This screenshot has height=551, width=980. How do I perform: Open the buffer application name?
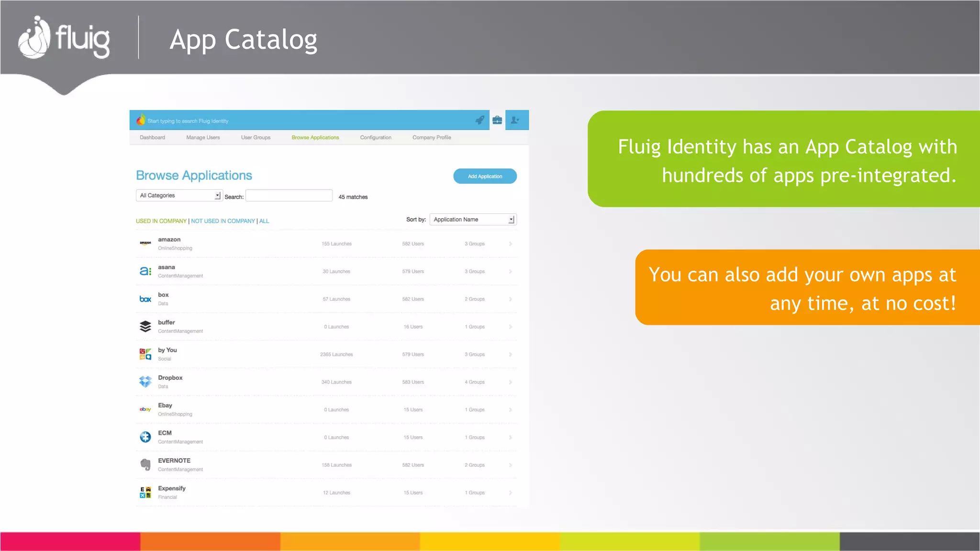click(167, 322)
